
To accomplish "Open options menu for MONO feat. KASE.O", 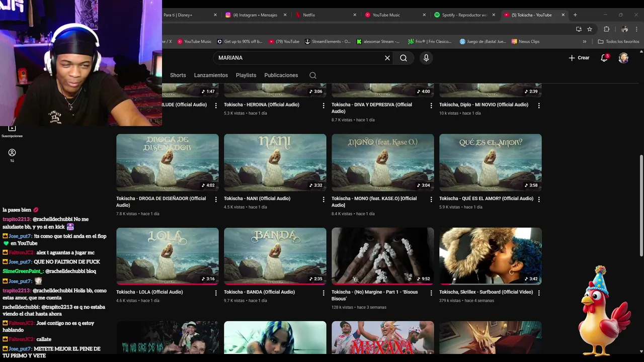I will [431, 200].
